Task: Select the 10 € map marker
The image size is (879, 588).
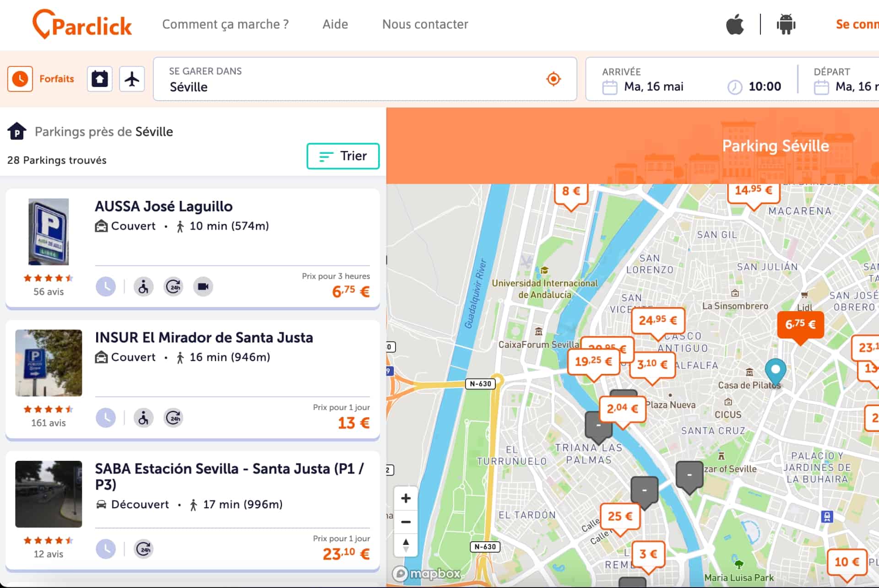Action: click(846, 562)
